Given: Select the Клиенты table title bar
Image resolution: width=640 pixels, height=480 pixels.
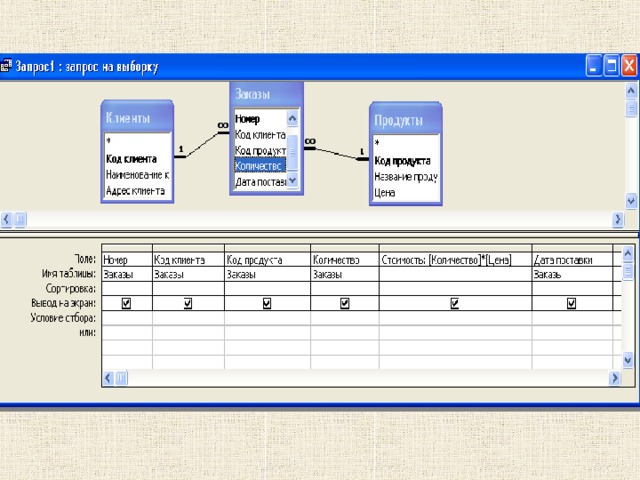Looking at the screenshot, I should (x=137, y=118).
